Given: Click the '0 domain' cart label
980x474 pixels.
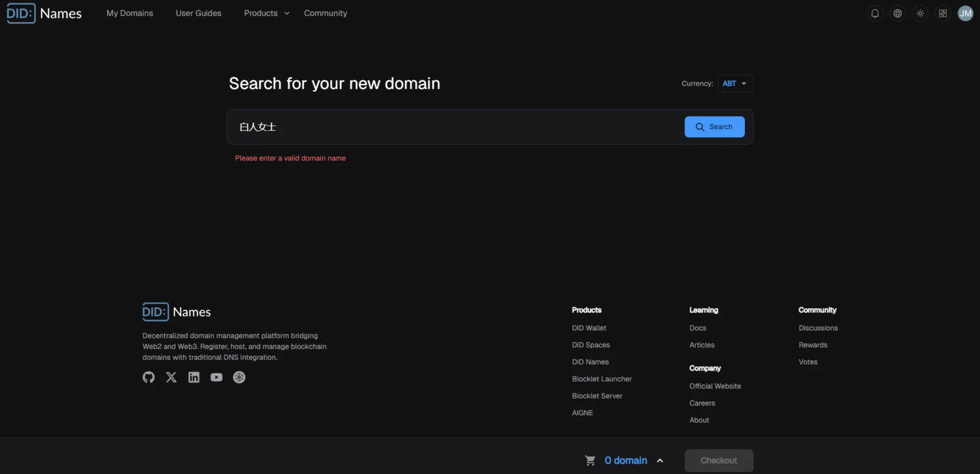Looking at the screenshot, I should (x=626, y=461).
